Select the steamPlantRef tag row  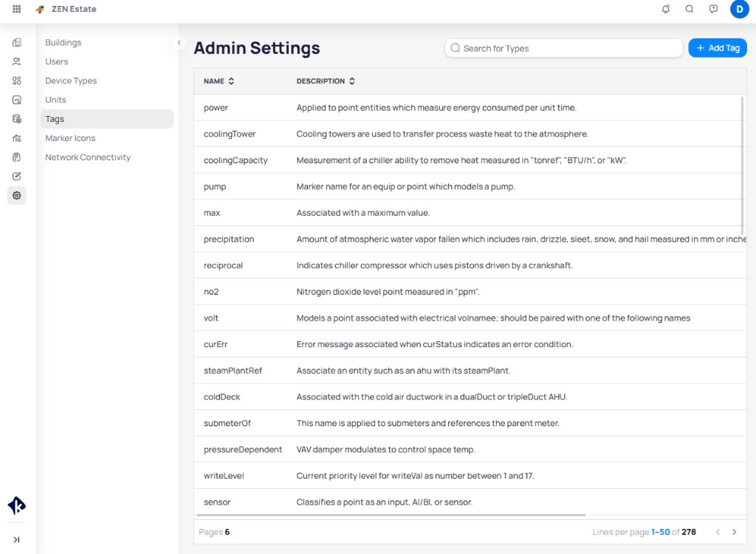[470, 371]
